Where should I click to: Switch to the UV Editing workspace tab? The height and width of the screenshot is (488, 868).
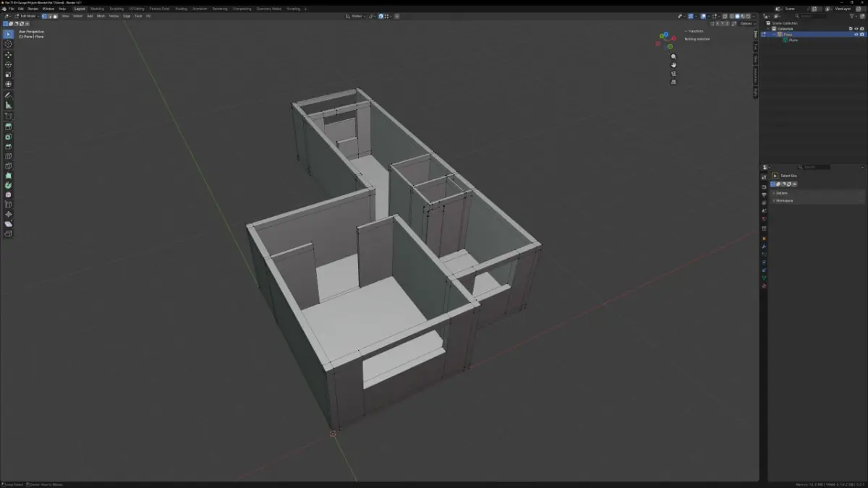[x=137, y=9]
